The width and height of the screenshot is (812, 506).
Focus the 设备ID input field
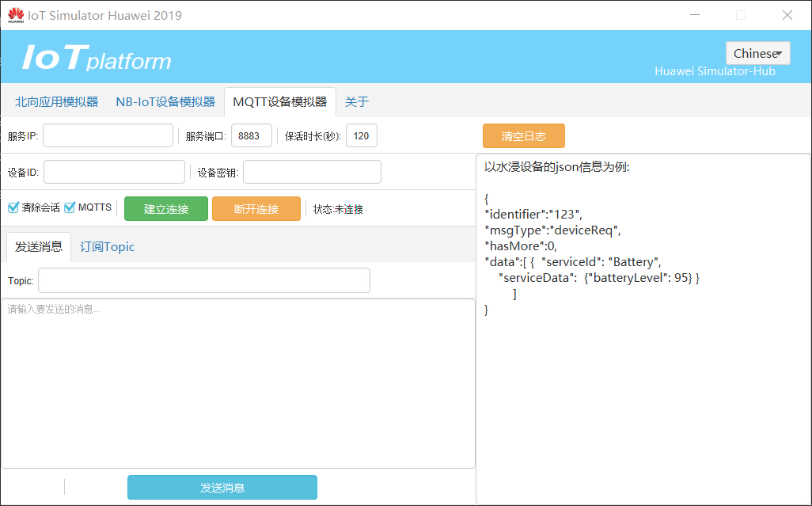(x=114, y=172)
